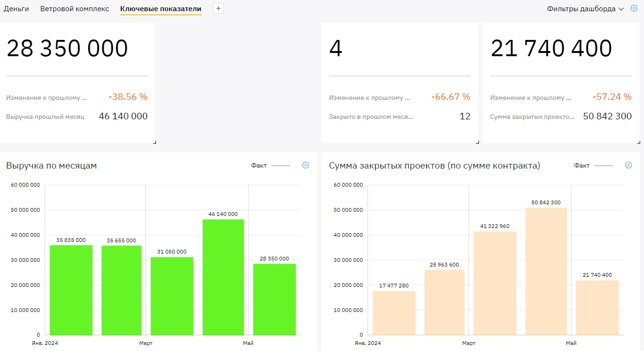Open the Ветровой комплекс tab
The height and width of the screenshot is (351, 644).
click(75, 9)
